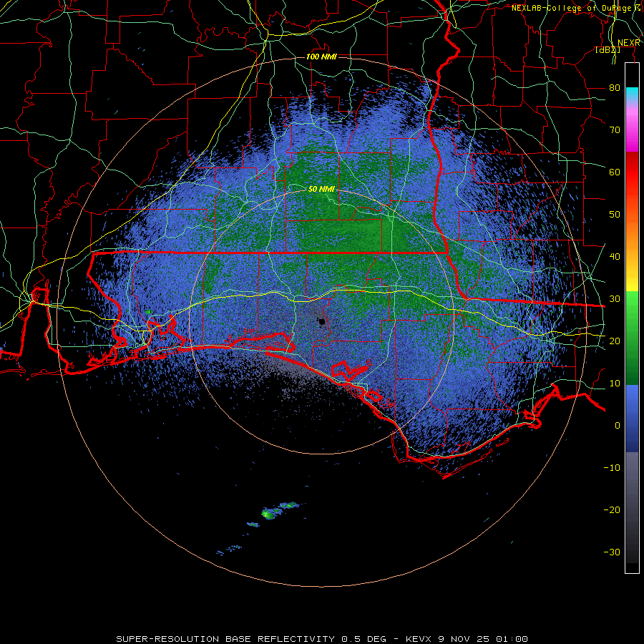The image size is (644, 644).
Task: Click the 80 value on the dBZ scale
Action: click(615, 87)
